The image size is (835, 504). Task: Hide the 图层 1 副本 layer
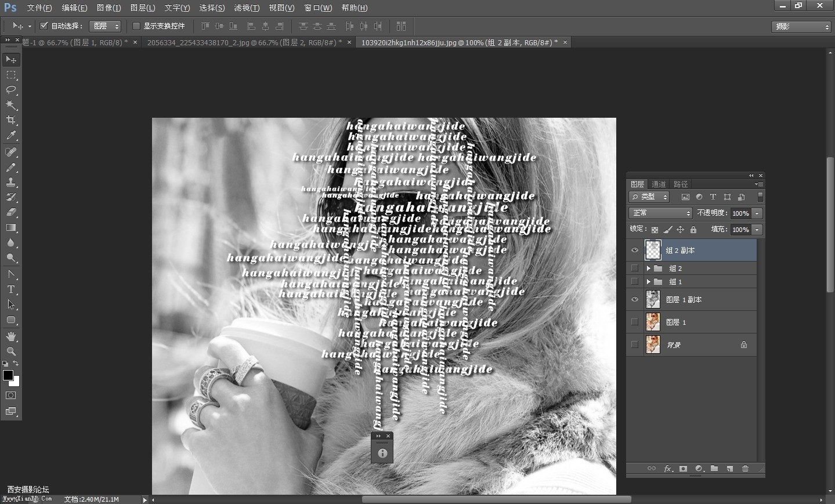pyautogui.click(x=634, y=299)
